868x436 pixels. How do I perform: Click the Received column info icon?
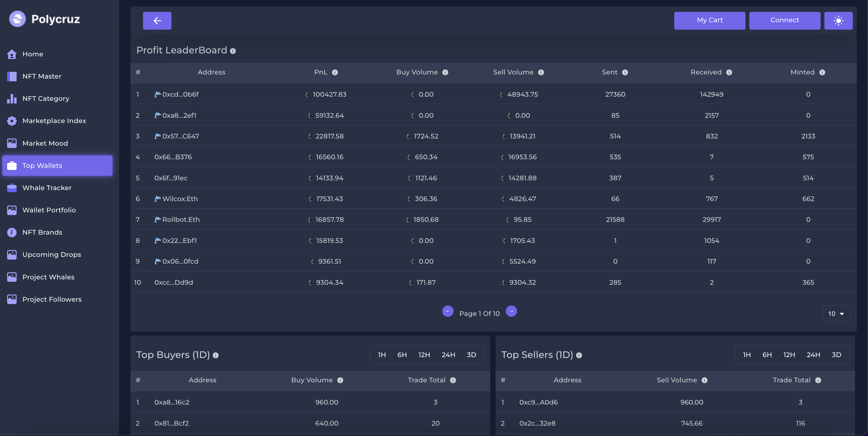(729, 72)
